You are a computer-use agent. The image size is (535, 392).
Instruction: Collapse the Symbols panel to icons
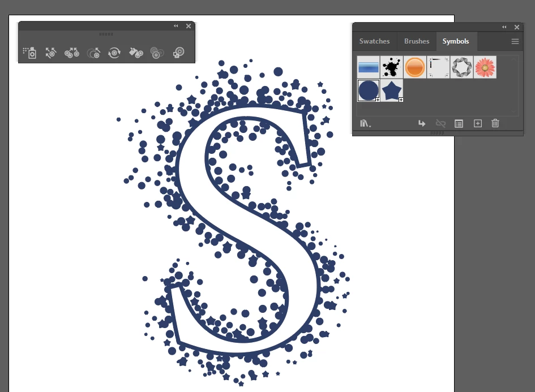504,27
